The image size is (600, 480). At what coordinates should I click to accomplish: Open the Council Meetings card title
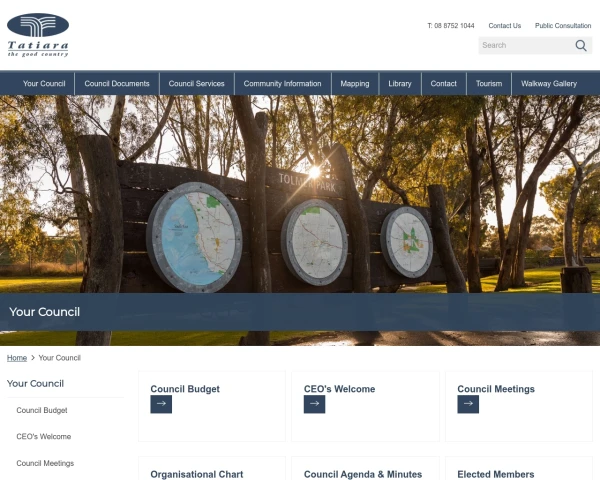point(496,389)
